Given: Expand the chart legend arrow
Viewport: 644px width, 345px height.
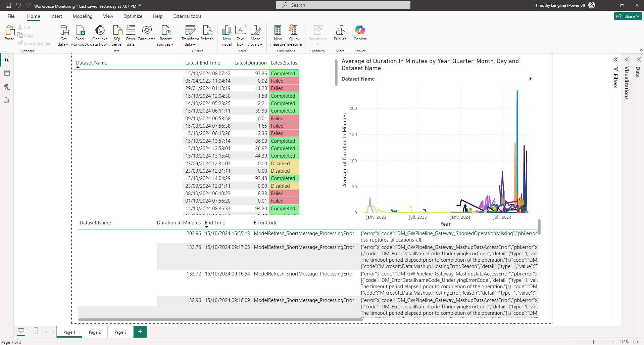Looking at the screenshot, I should [x=530, y=79].
